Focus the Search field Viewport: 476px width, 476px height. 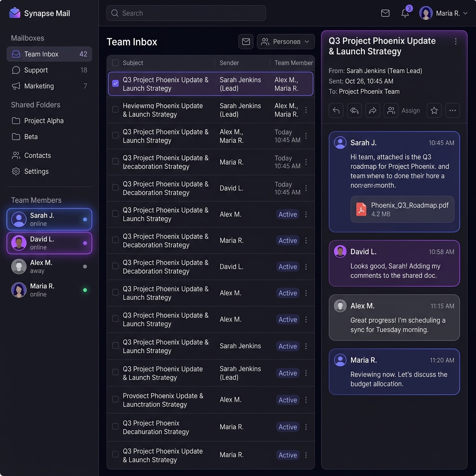coord(186,13)
